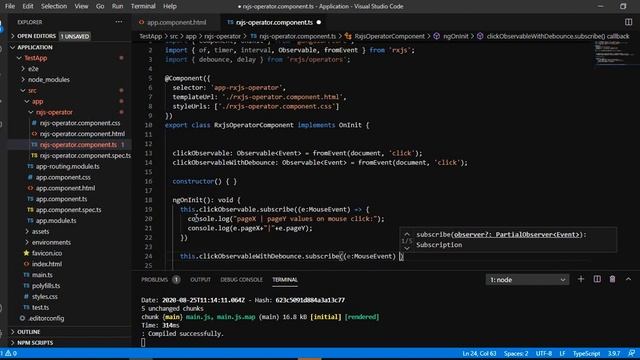Close the unsaved rxjs-operator.component.ts tab dot
This screenshot has width=640, height=360.
click(319, 22)
